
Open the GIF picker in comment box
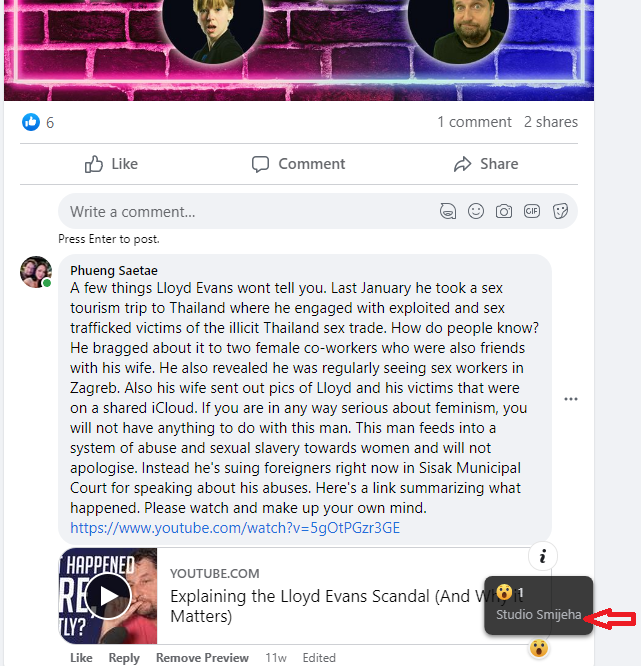532,211
